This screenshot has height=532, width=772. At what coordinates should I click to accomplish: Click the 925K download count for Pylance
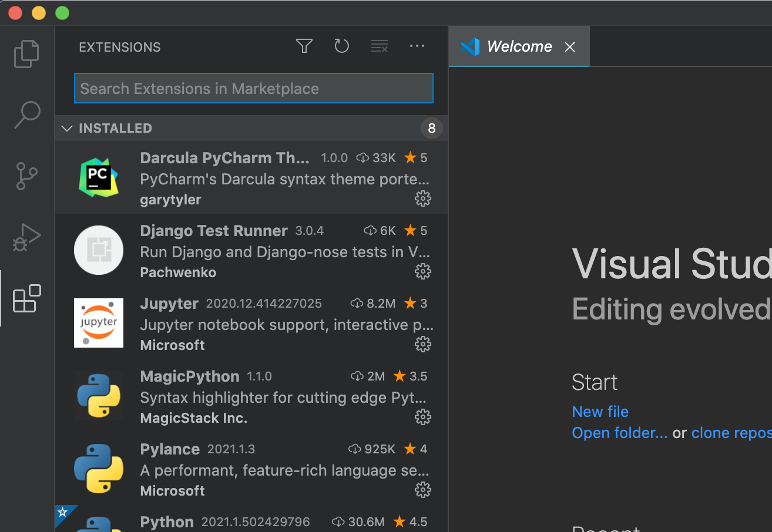pos(372,449)
